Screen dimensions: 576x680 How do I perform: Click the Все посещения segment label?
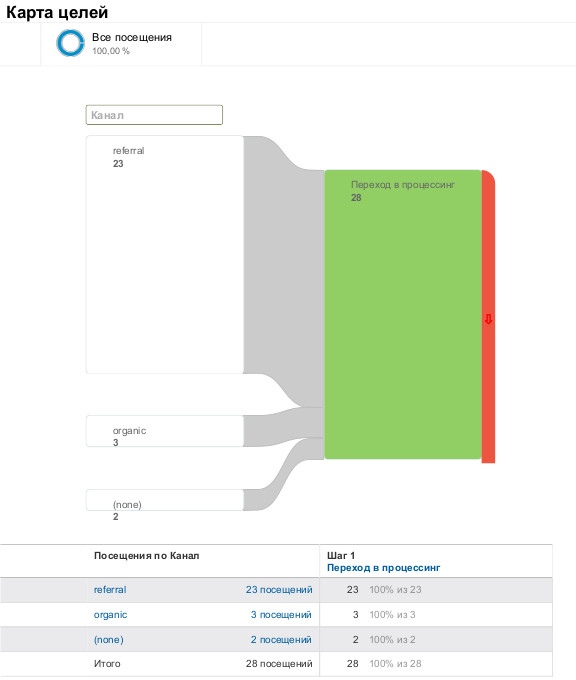click(x=132, y=37)
